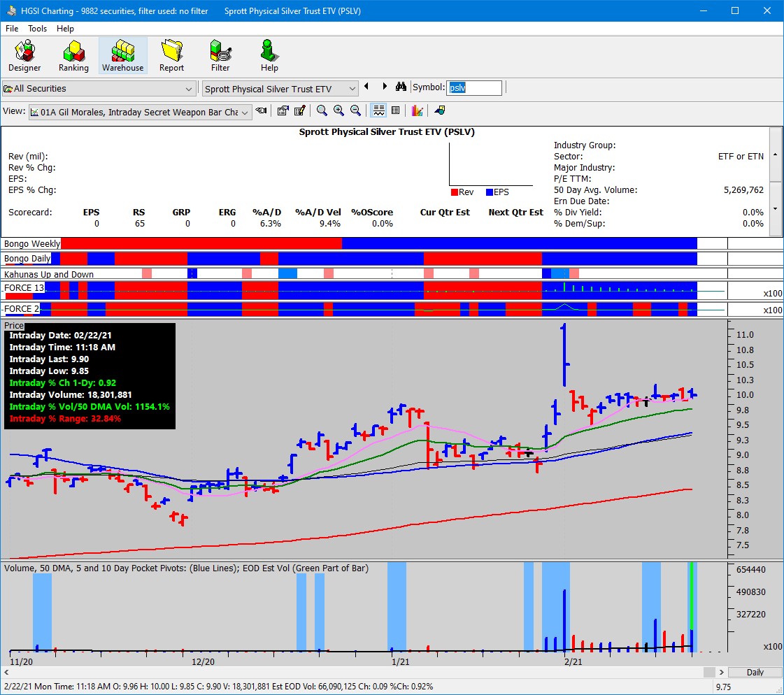Screen dimensions: 784x695
Task: Click the chart scroll right arrow
Action: click(x=722, y=673)
